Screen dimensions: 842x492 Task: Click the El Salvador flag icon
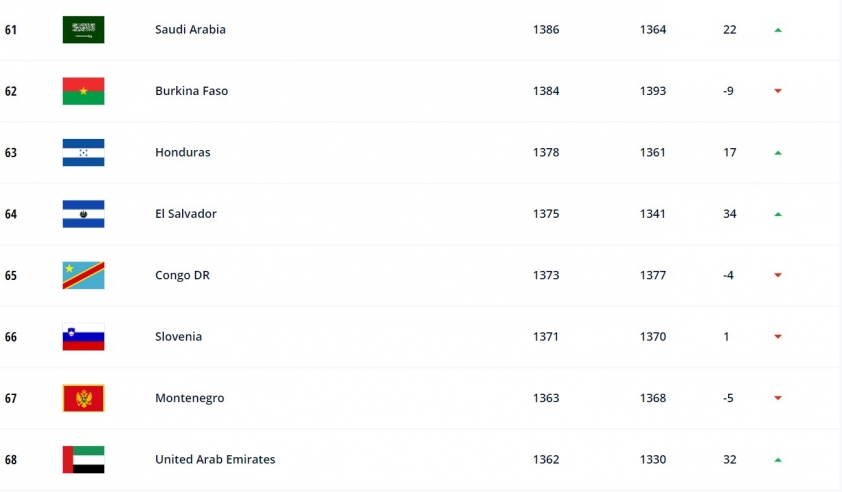click(83, 214)
